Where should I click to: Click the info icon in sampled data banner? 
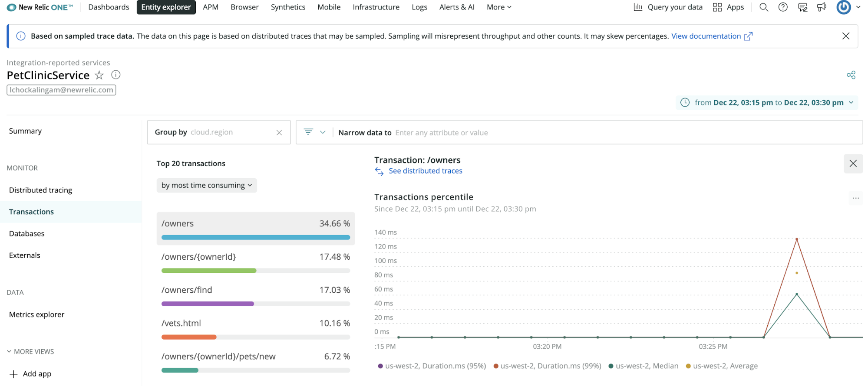20,36
